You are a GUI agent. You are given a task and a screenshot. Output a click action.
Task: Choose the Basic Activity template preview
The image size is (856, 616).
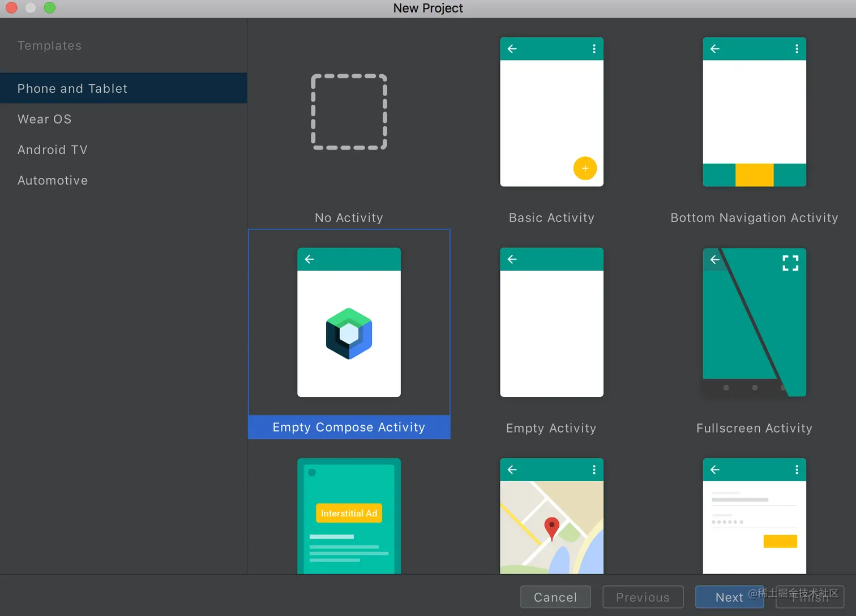click(x=551, y=112)
